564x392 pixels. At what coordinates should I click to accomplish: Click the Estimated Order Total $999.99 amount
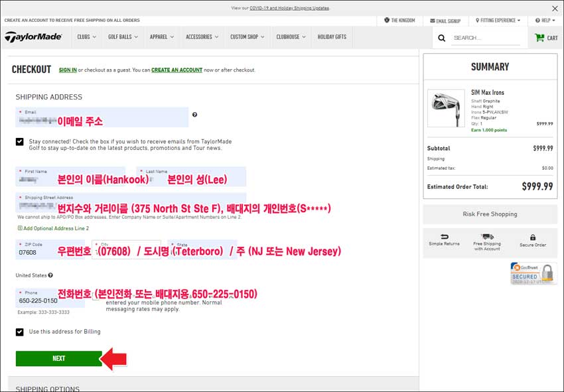(537, 186)
